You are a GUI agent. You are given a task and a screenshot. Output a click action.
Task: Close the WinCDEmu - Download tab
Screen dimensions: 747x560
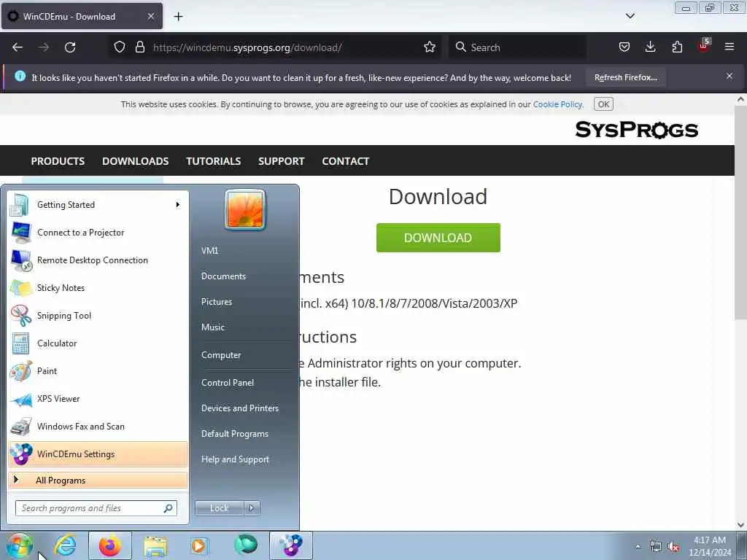(x=150, y=16)
